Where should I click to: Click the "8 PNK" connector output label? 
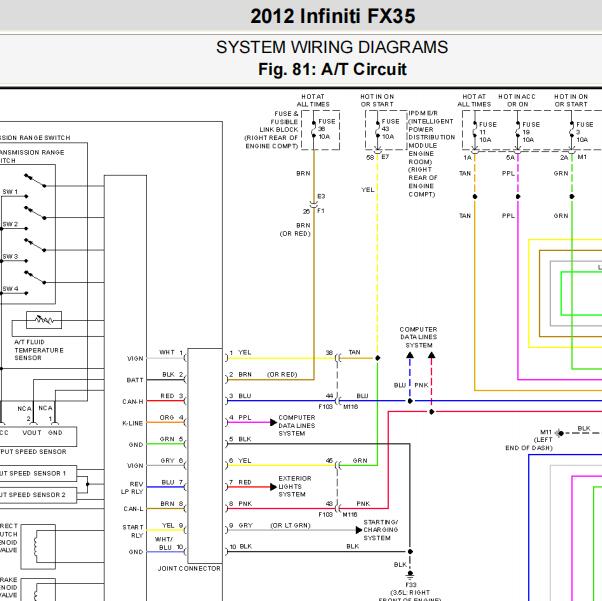(240, 503)
